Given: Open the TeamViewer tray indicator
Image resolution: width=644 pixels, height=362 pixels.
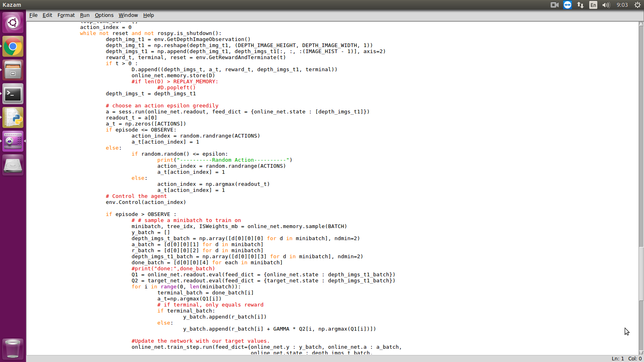Looking at the screenshot, I should [568, 5].
